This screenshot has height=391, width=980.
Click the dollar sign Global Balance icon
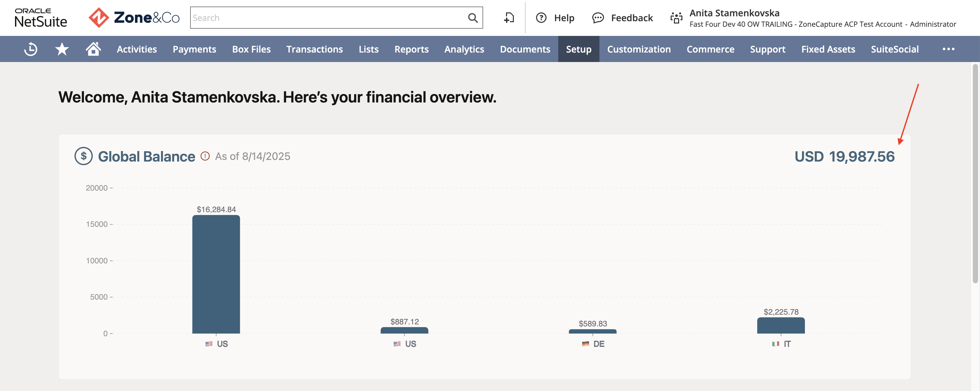(84, 156)
